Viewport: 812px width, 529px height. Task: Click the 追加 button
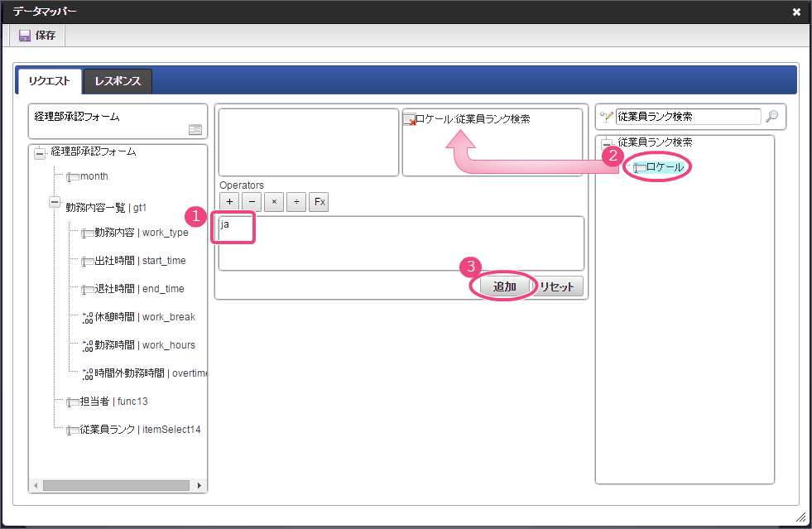click(x=504, y=286)
